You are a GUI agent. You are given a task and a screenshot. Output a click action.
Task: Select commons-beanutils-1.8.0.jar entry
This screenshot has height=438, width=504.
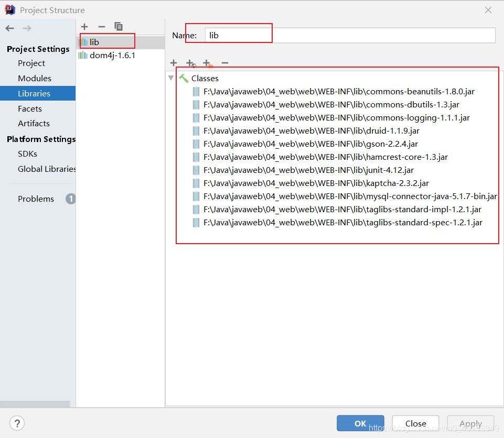[339, 92]
